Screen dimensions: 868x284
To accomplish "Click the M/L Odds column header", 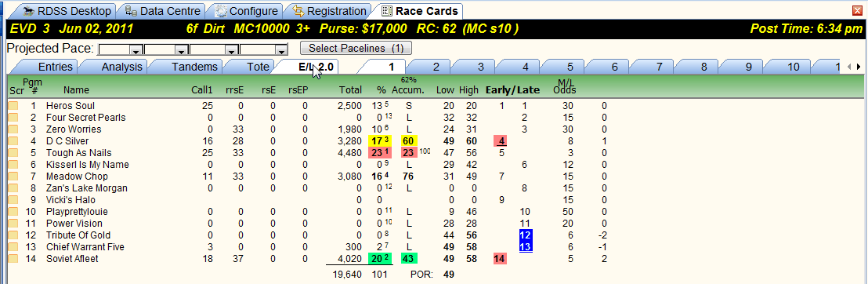I will 565,87.
